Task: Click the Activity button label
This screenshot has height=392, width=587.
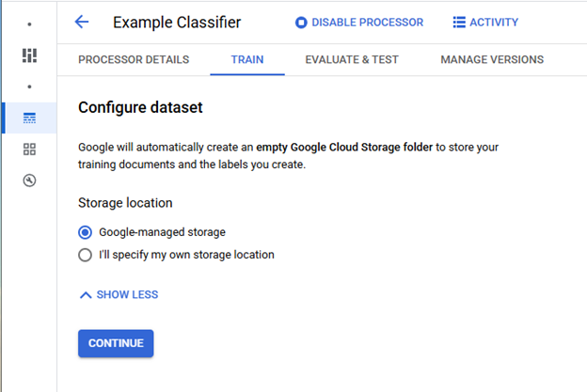Action: (494, 23)
